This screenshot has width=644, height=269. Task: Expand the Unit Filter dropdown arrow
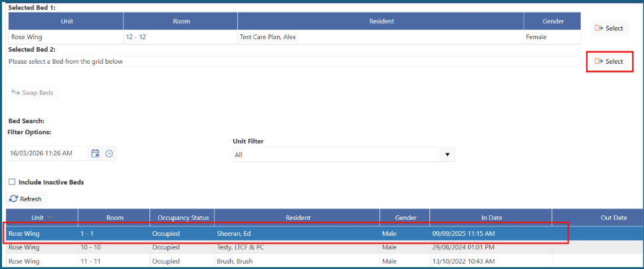coord(447,155)
